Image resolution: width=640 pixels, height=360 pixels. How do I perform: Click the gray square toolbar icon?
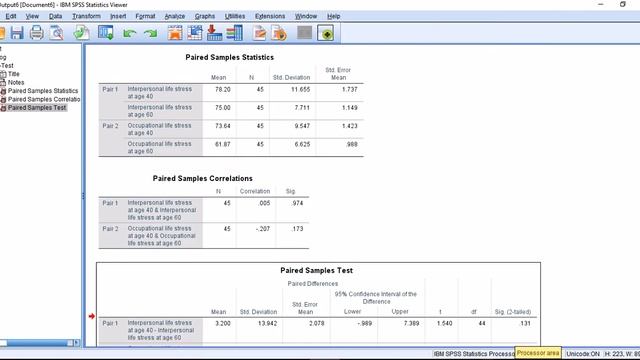click(304, 33)
